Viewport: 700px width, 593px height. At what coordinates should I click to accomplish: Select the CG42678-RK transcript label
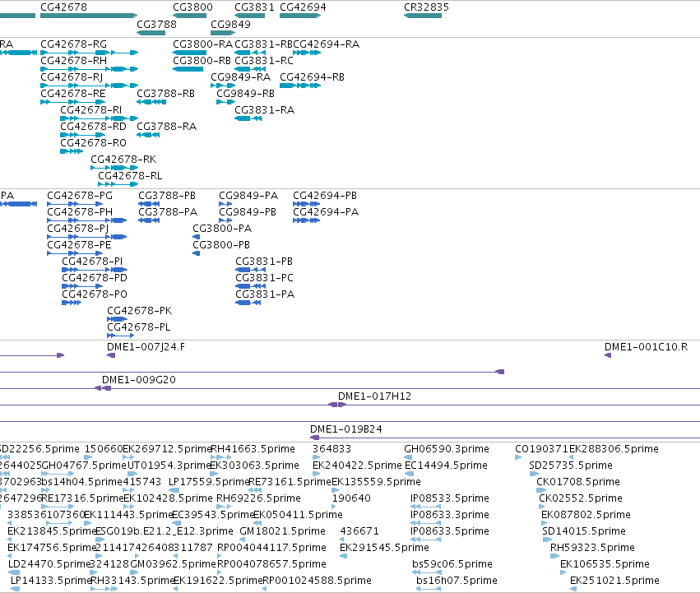click(123, 160)
